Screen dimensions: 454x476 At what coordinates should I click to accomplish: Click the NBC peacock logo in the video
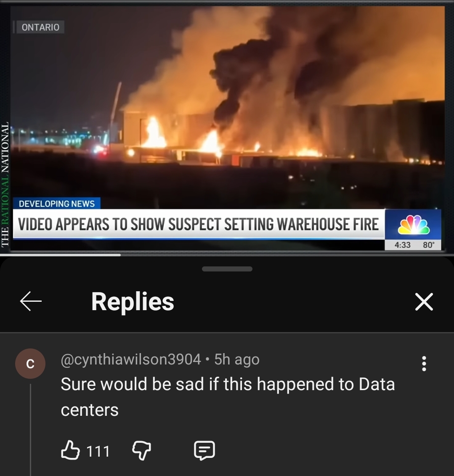[414, 225]
